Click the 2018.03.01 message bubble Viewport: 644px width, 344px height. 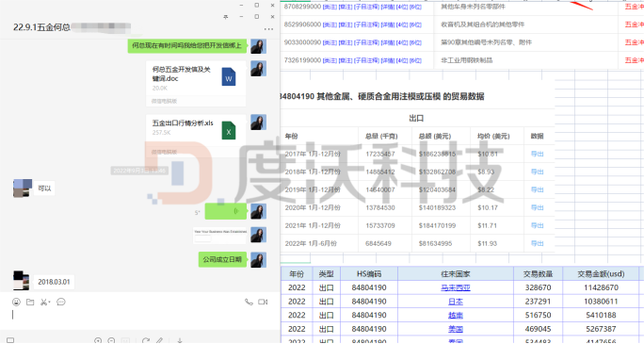(54, 282)
